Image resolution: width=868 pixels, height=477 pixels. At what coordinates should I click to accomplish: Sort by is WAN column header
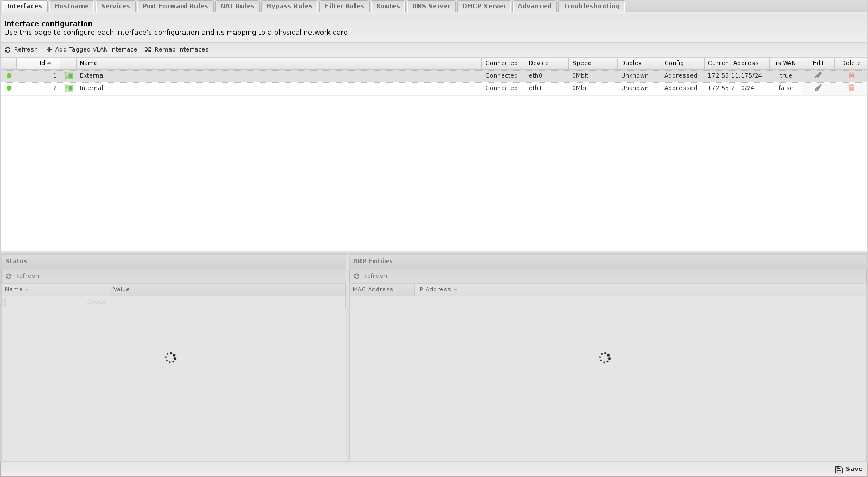[x=785, y=63]
